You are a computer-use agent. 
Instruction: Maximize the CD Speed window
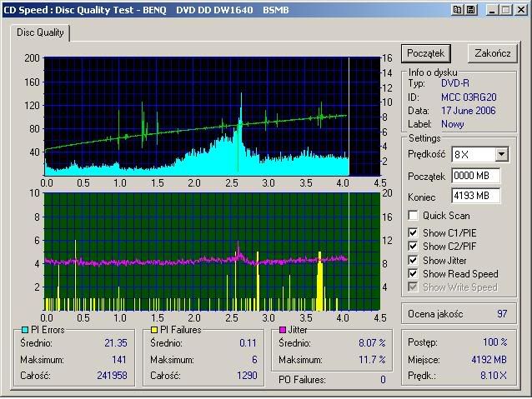(x=506, y=10)
